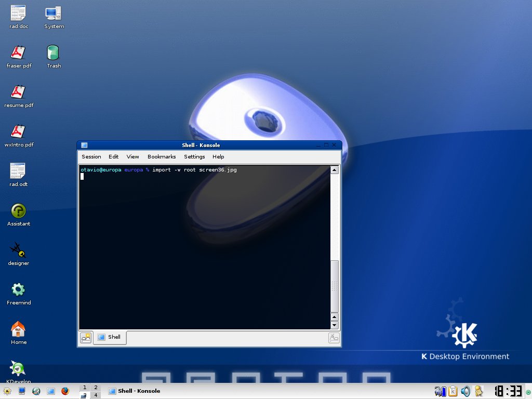Open the fraser.pdf desktop file
The image size is (532, 399).
coord(18,52)
